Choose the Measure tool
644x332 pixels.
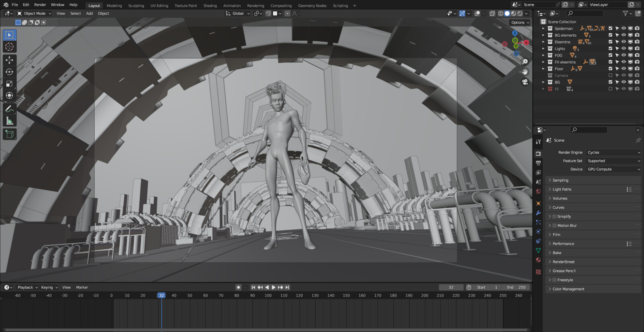pos(9,121)
